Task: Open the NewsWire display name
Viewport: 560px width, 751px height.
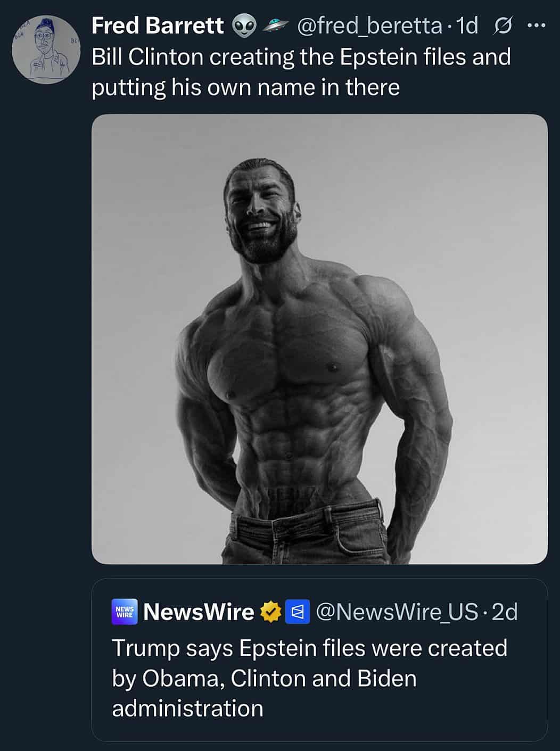Action: pyautogui.click(x=199, y=612)
